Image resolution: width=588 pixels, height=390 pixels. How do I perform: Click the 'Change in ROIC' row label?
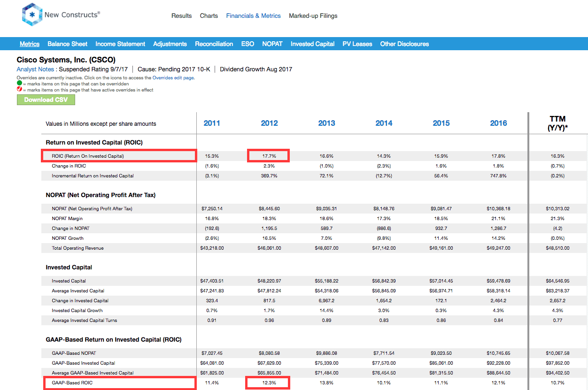point(69,166)
